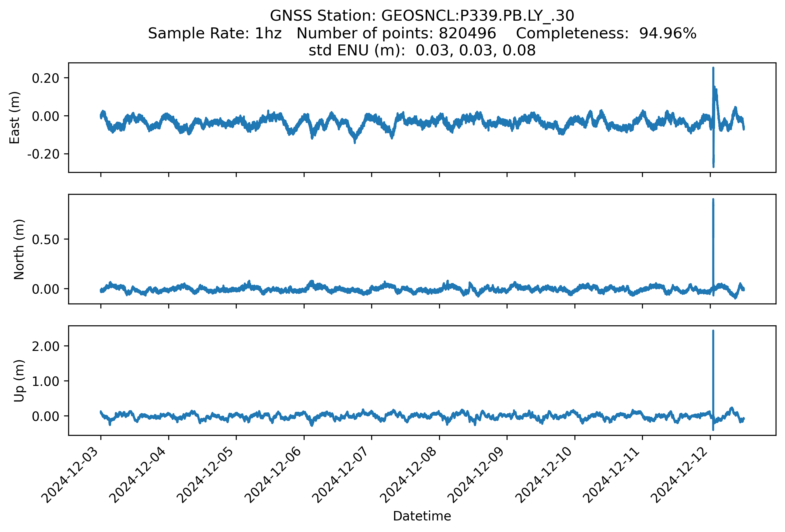Click the 2.00 tick on Up axis
The width and height of the screenshot is (785, 532).
(46, 346)
